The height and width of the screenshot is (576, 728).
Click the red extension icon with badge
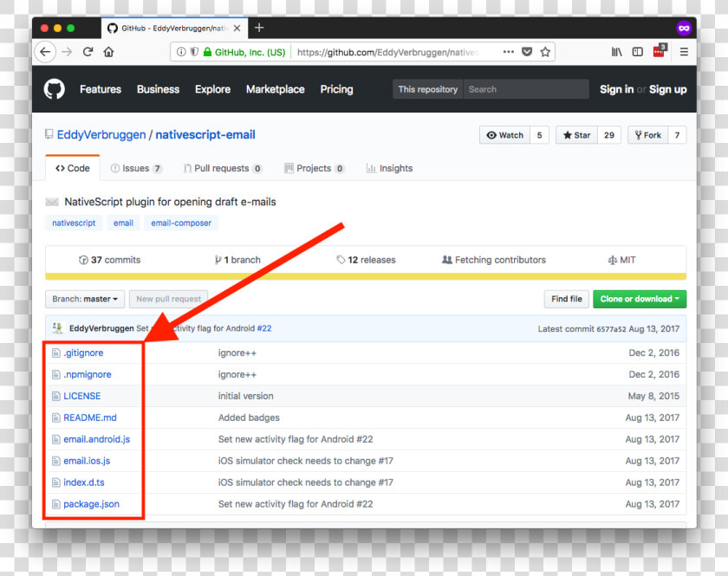pos(660,50)
